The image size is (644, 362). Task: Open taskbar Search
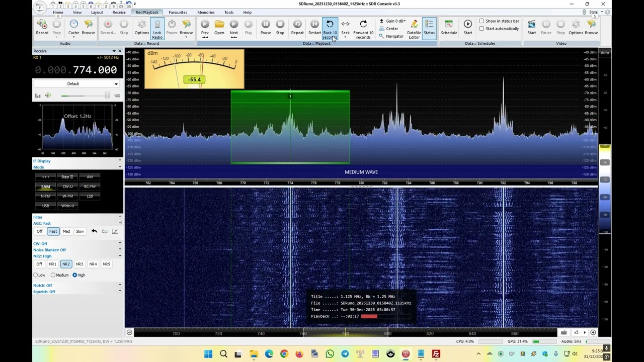(x=223, y=354)
